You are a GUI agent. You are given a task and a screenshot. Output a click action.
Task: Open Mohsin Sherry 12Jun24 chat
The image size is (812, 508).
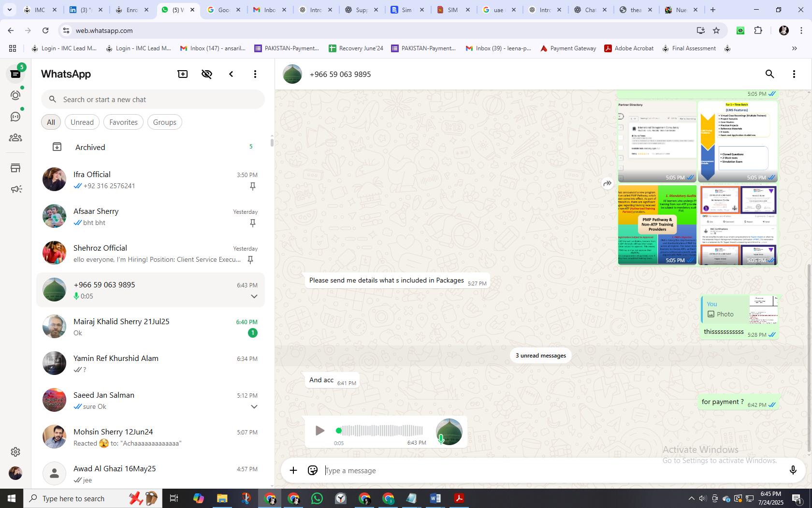[150, 437]
